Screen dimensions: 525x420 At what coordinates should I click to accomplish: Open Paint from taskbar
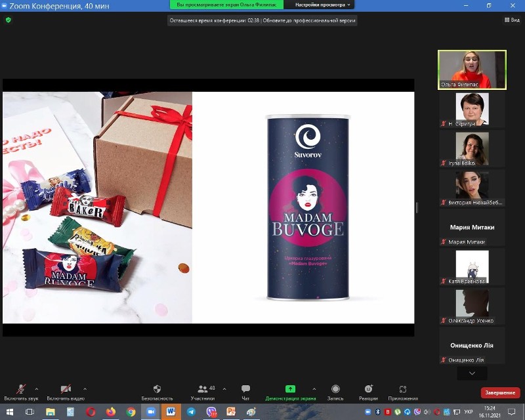(251, 412)
